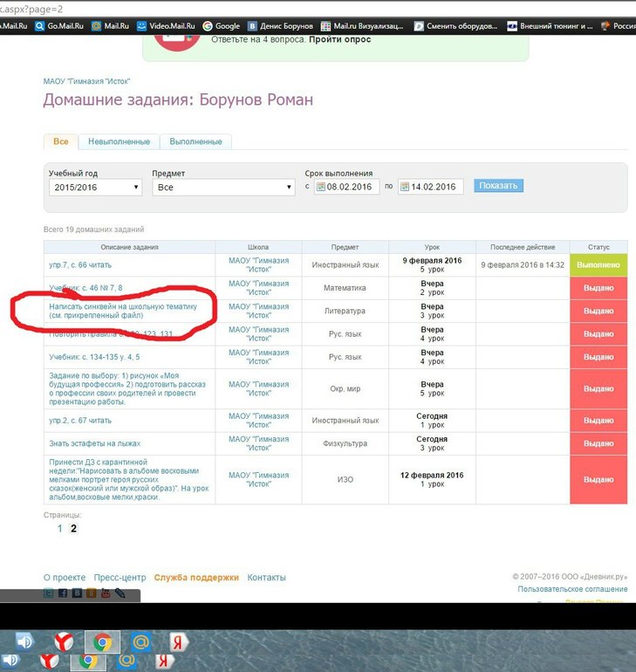Click the calendar icon for end date 14.02.2016
636x672 pixels.
coord(404,187)
